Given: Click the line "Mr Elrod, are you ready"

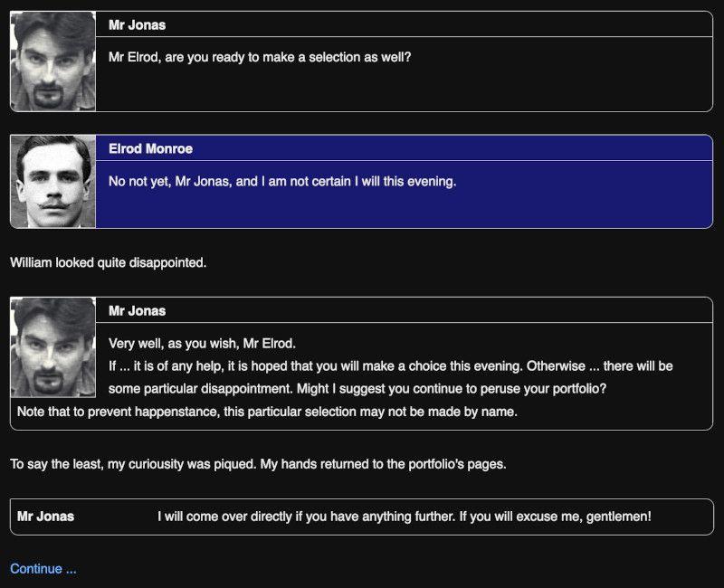Looking at the screenshot, I should pyautogui.click(x=260, y=57).
